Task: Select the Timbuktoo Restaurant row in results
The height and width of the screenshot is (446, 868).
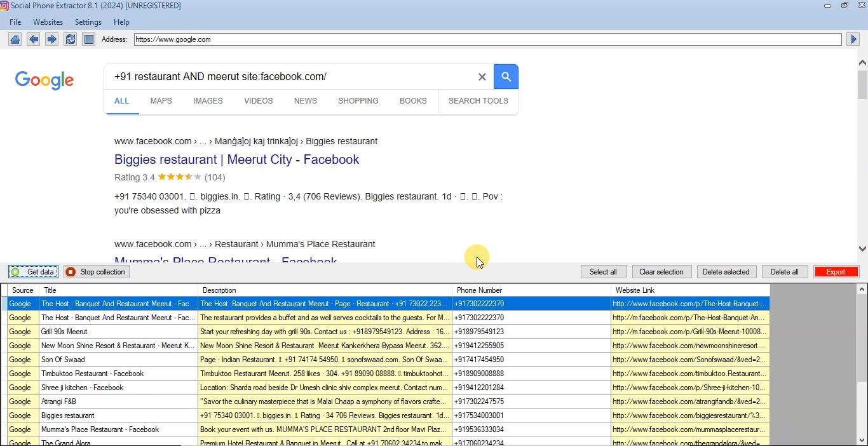Action: [x=92, y=374]
